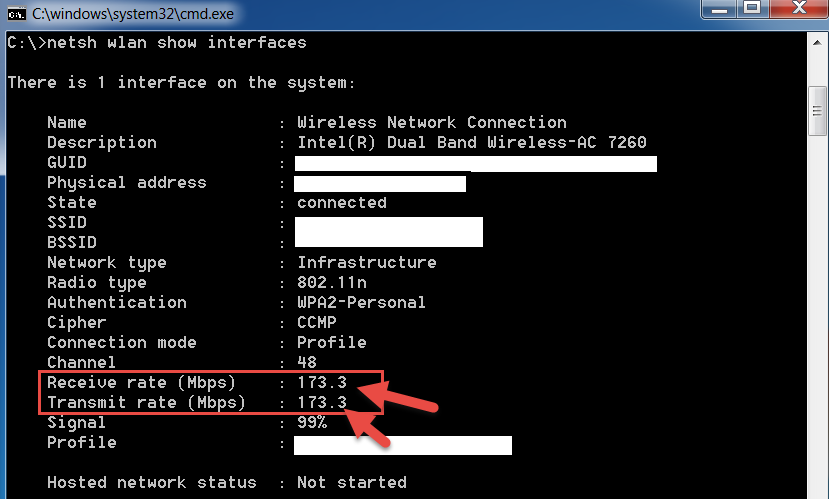The height and width of the screenshot is (499, 829).
Task: Click the 'There is 1 interface on the system' line
Action: point(181,83)
